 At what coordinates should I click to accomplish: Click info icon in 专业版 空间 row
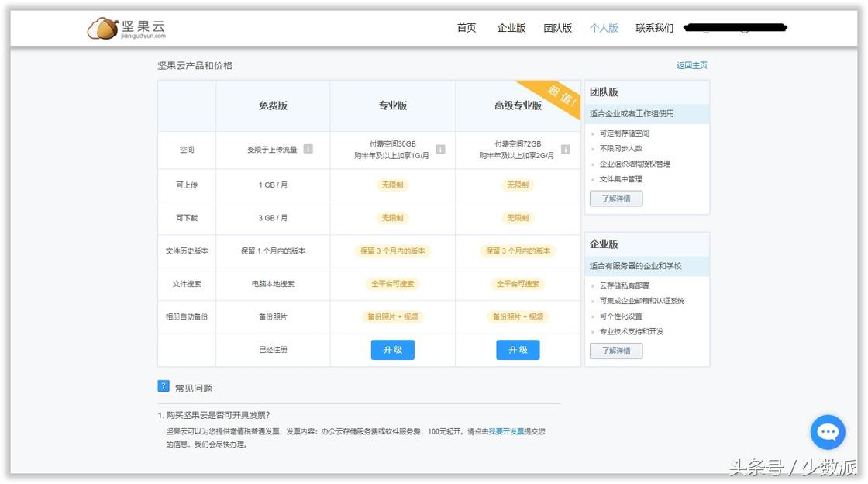coord(440,149)
